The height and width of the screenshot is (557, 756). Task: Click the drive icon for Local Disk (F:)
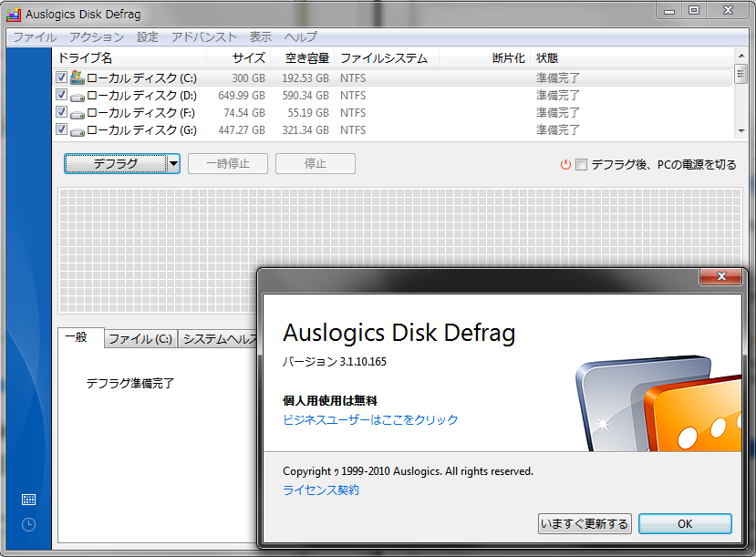(78, 115)
